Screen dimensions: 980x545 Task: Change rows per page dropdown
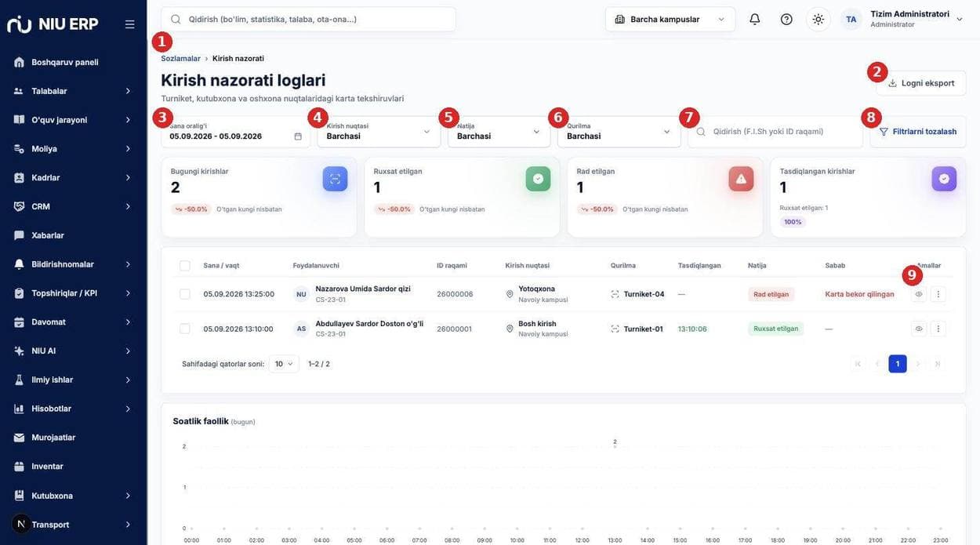[x=284, y=364]
